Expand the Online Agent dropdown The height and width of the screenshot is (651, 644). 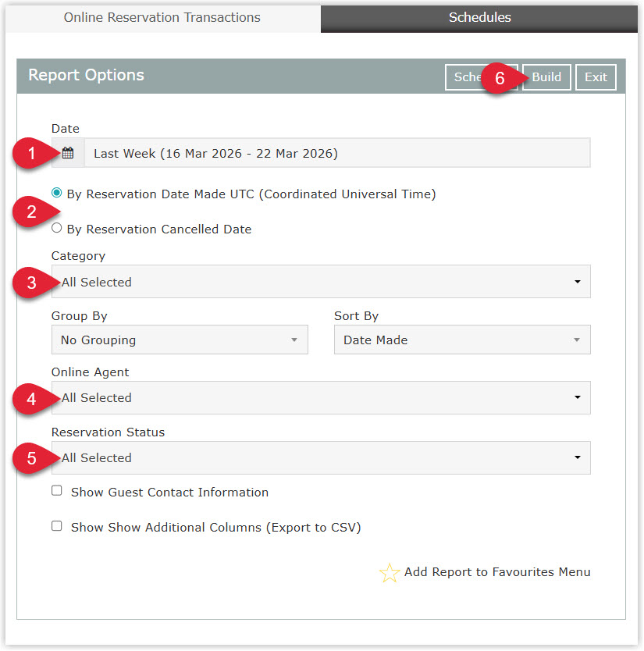pyautogui.click(x=321, y=398)
